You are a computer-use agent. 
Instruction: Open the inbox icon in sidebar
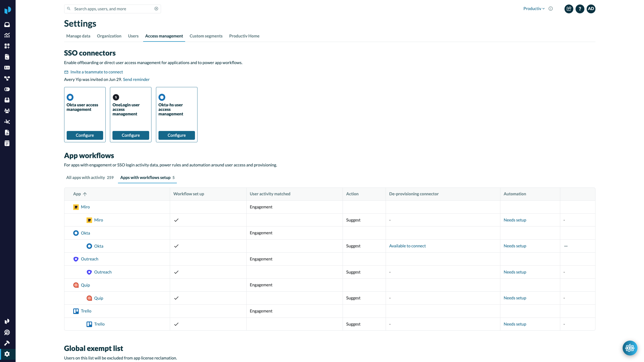(7, 25)
